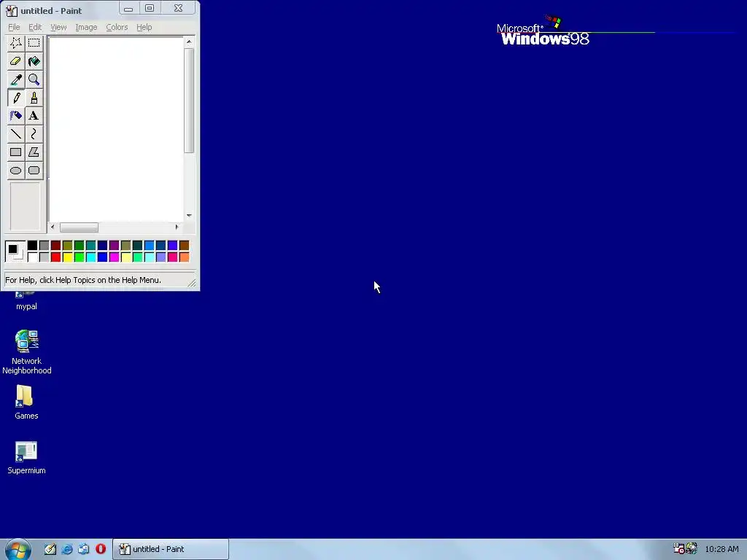Choose the Rounded Rectangle tool

(x=34, y=171)
